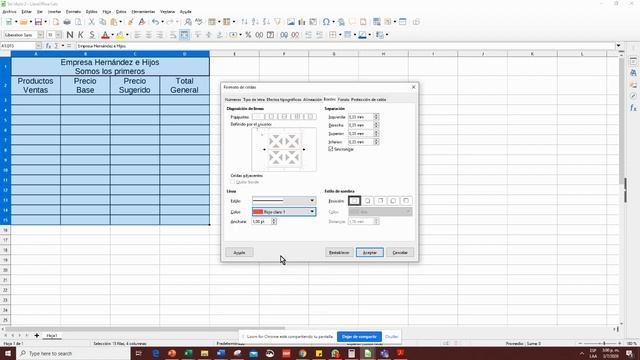This screenshot has height=360, width=640.
Task: Open the Name Box dropdown arrow
Action: tap(38, 46)
